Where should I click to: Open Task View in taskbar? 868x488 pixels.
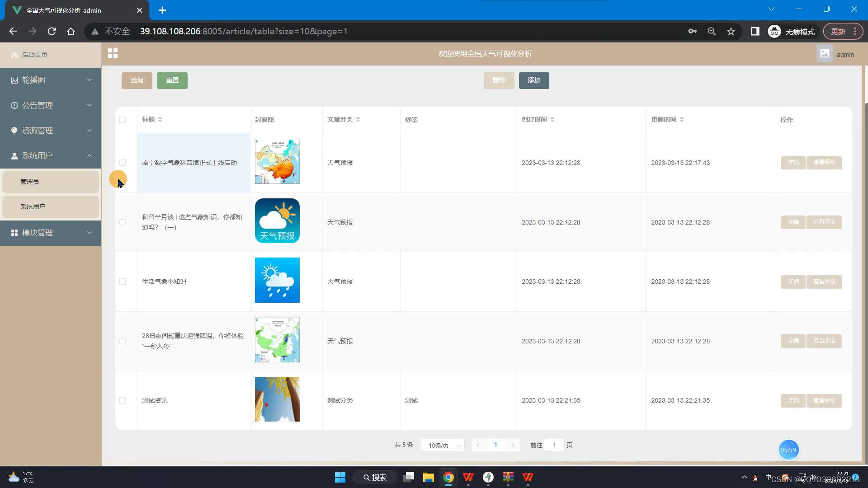click(x=409, y=477)
